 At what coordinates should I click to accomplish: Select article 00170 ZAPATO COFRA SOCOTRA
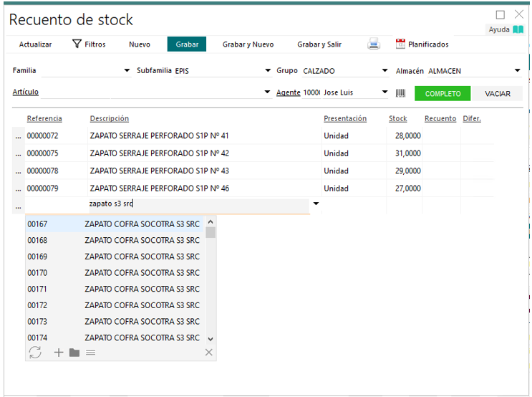[115, 273]
